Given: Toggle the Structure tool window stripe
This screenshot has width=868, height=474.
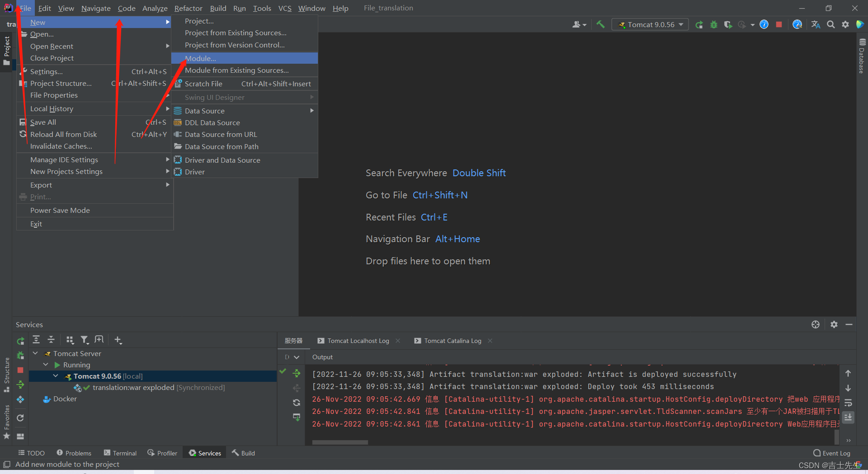Looking at the screenshot, I should coord(6,375).
